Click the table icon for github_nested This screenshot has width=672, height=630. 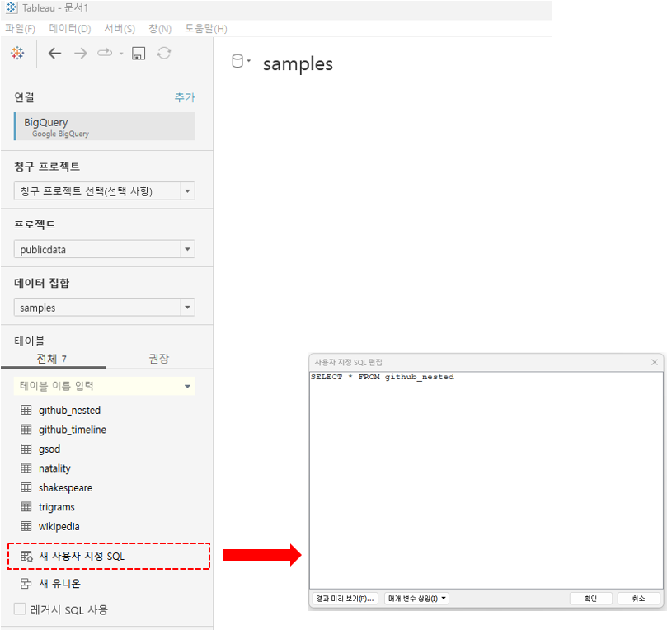point(26,410)
